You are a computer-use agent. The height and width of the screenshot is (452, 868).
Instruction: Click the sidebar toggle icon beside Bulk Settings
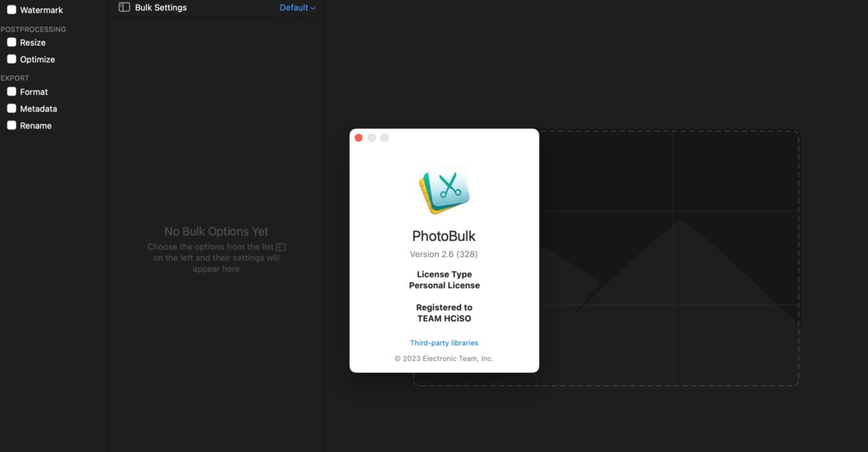[x=124, y=7]
